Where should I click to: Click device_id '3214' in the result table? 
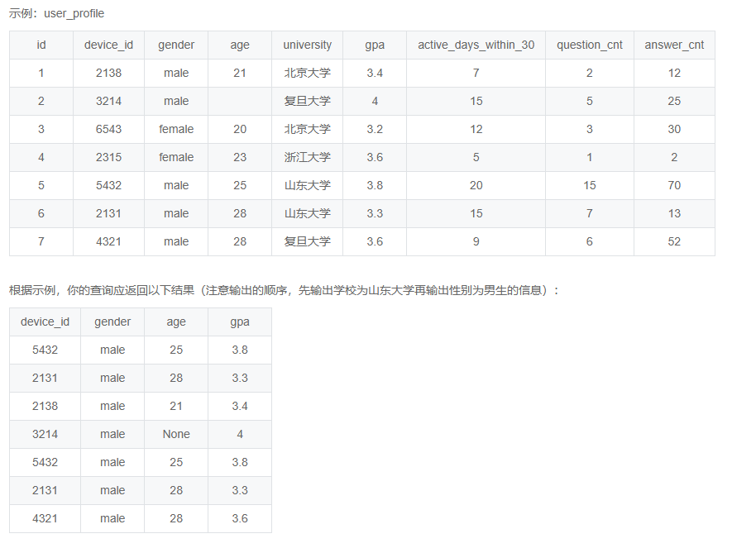[45, 434]
